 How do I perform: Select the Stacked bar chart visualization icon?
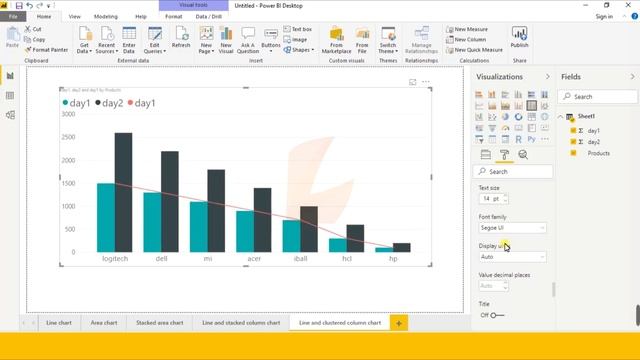point(479,95)
